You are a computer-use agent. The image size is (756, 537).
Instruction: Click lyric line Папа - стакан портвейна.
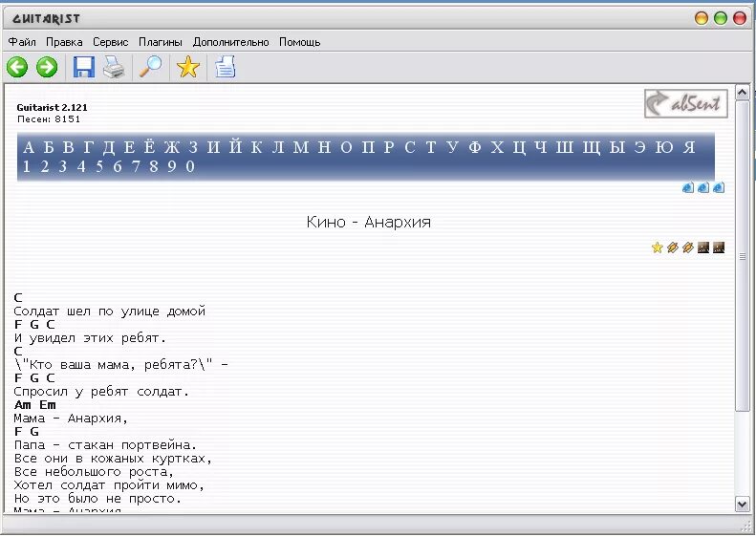(x=105, y=445)
